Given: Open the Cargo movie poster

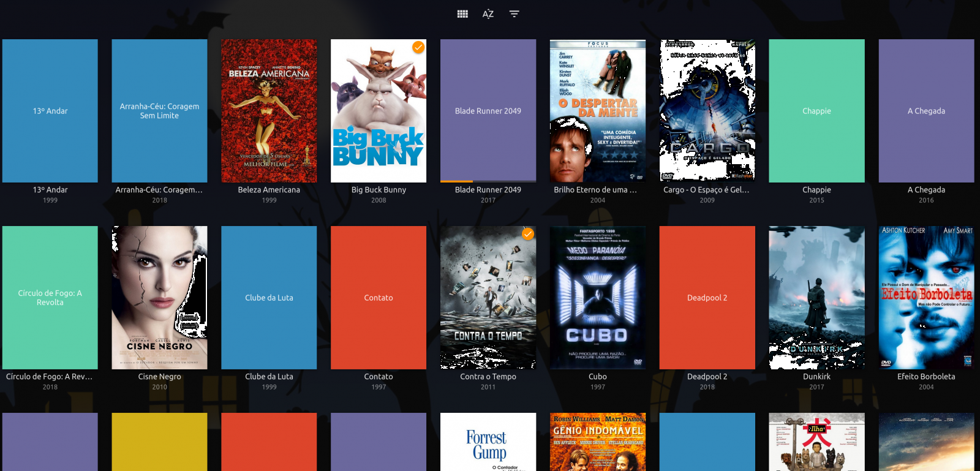Looking at the screenshot, I should (707, 111).
